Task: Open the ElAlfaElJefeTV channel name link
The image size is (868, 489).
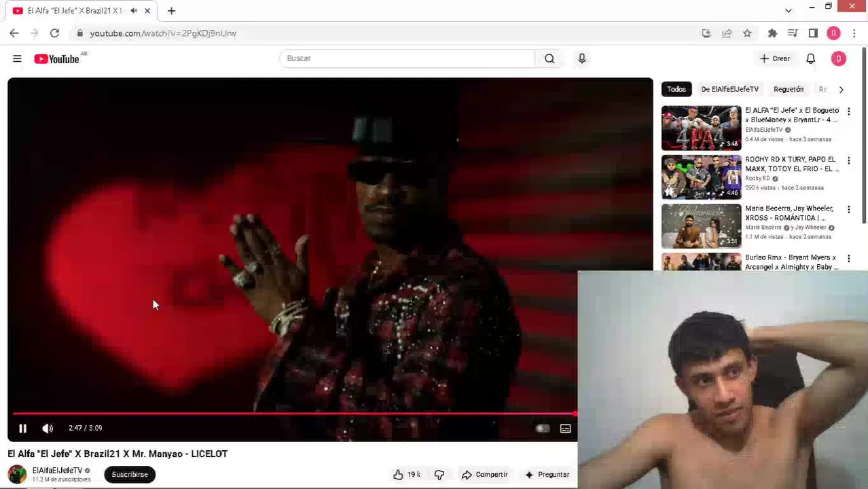Action: click(x=57, y=470)
